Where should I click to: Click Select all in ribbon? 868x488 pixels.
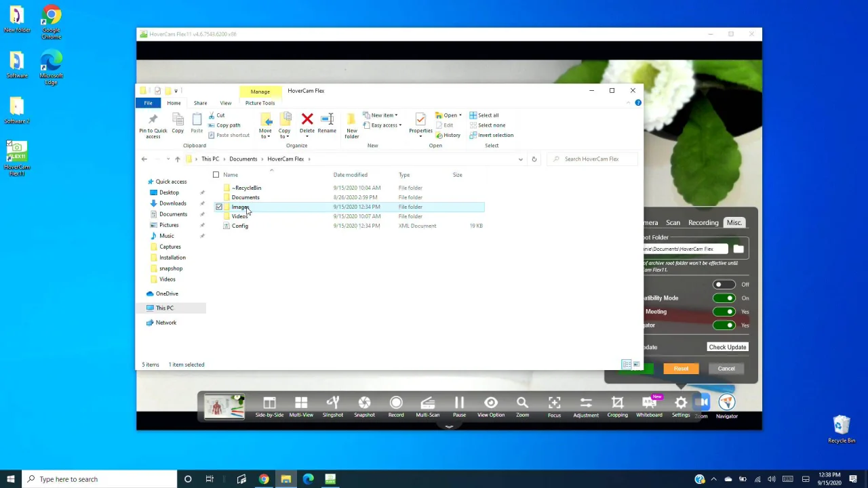(x=484, y=115)
